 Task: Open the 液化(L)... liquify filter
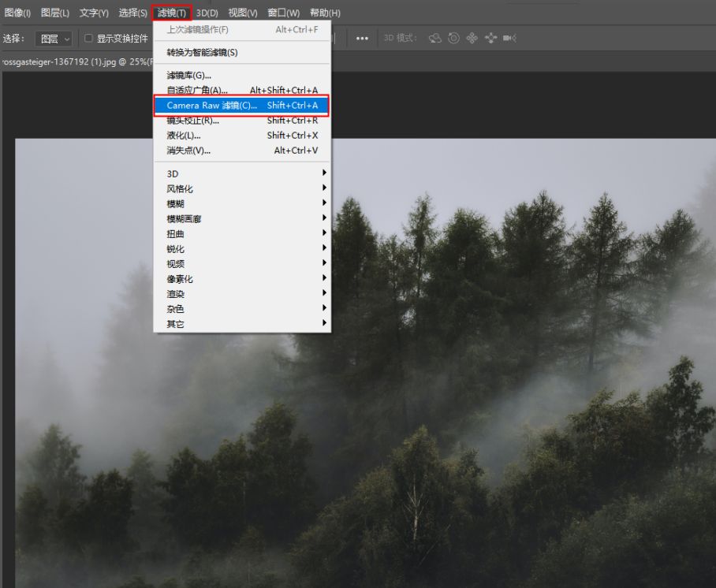[241, 136]
